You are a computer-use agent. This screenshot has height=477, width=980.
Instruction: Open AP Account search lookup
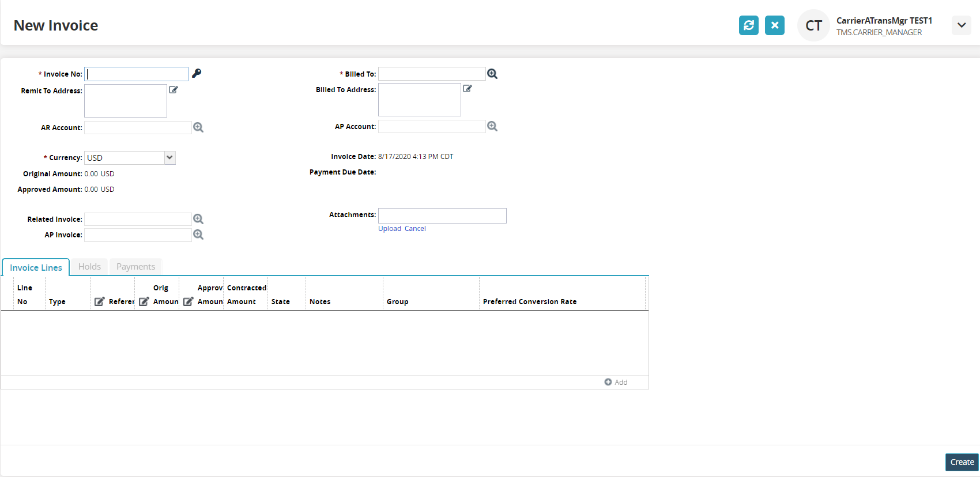click(x=492, y=126)
